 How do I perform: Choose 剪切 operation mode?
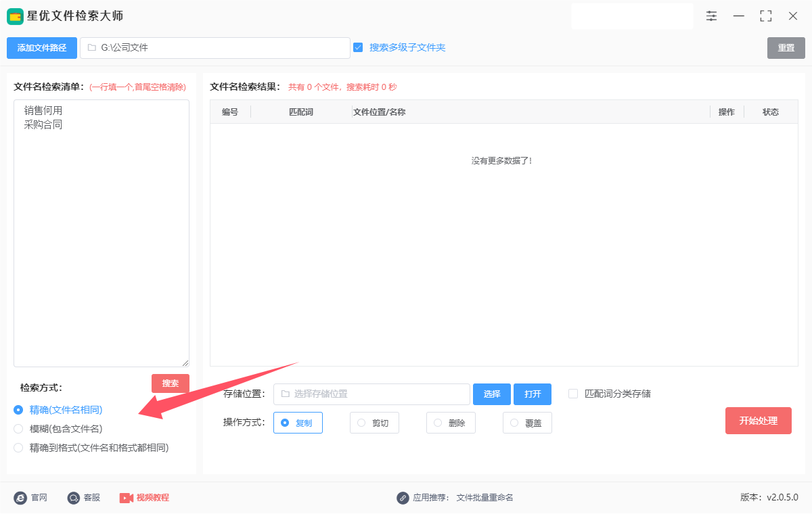(374, 423)
